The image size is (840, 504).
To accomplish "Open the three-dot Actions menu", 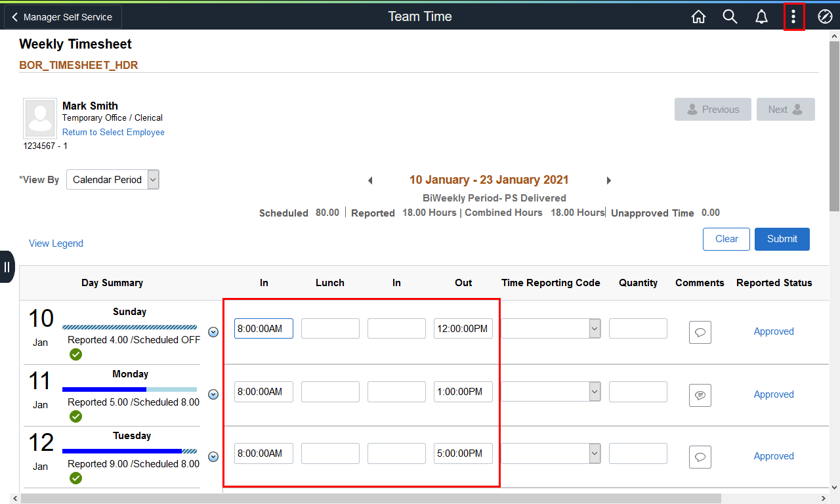I will 793,17.
